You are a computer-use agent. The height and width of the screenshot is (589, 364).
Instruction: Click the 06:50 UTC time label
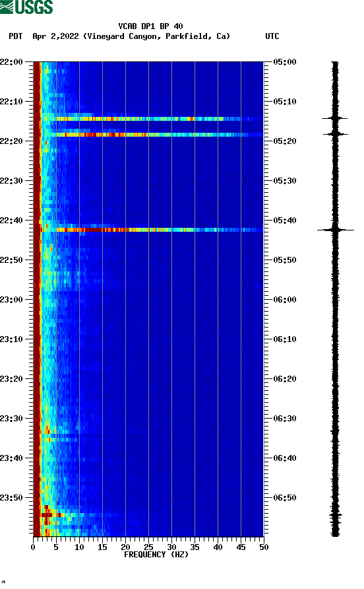pos(285,498)
